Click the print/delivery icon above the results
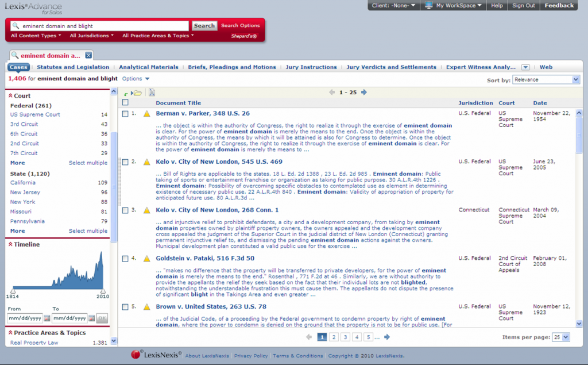 [150, 92]
